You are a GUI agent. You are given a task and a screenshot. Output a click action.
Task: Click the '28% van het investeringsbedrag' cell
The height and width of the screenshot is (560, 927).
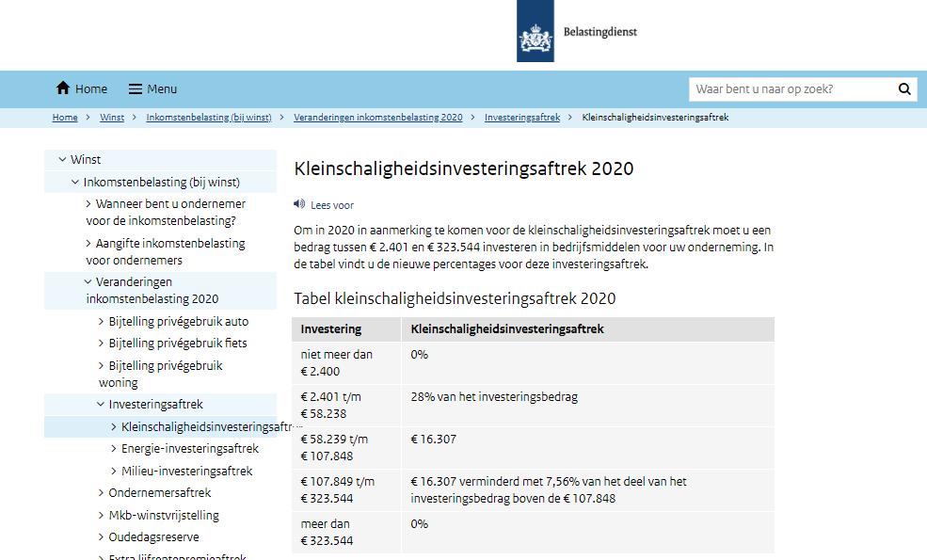pos(588,406)
